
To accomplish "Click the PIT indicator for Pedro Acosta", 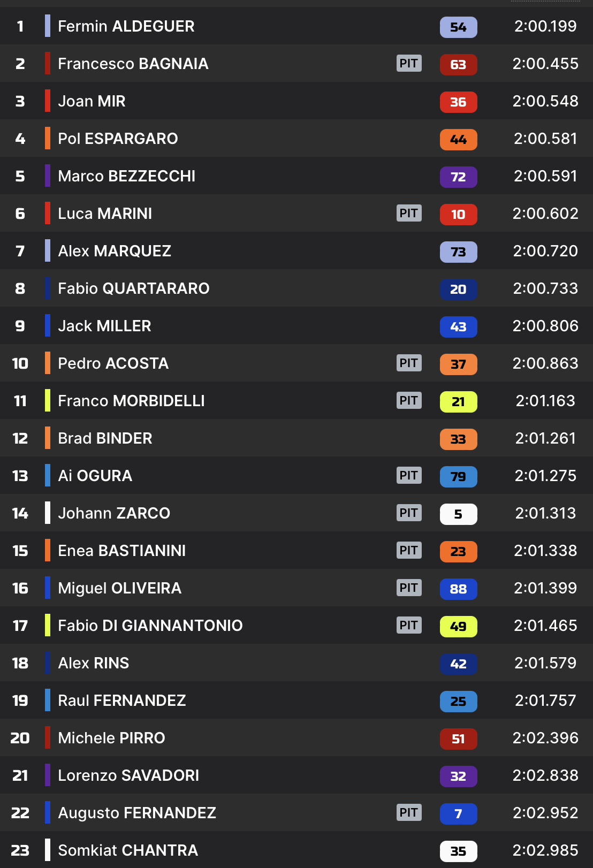I will 409,363.
